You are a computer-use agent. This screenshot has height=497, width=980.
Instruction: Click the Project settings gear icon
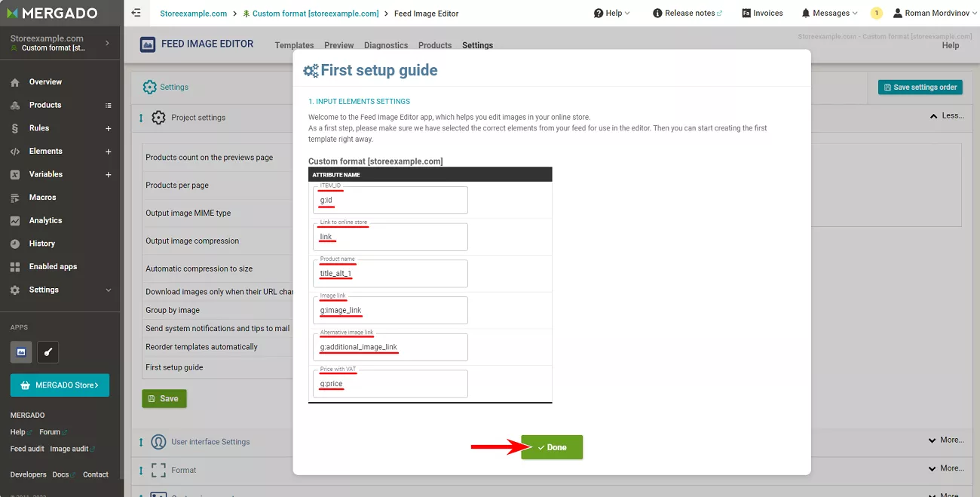(x=158, y=118)
